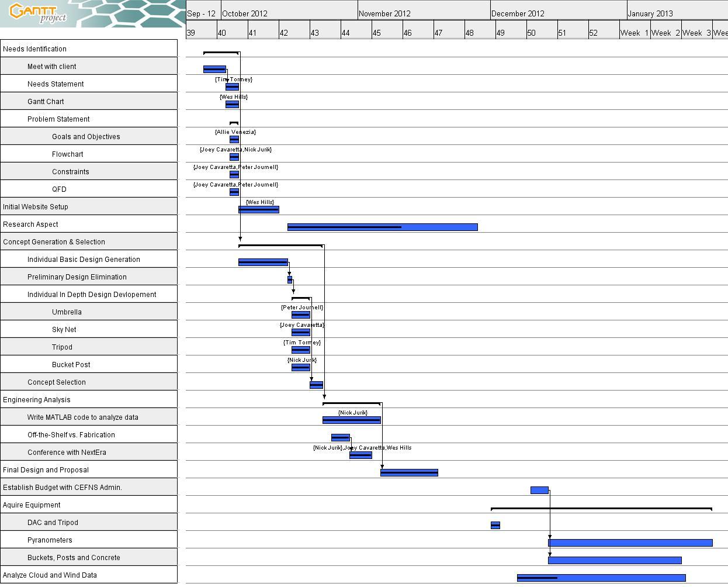The width and height of the screenshot is (728, 587).
Task: Click the Research Aspect task name
Action: point(30,225)
